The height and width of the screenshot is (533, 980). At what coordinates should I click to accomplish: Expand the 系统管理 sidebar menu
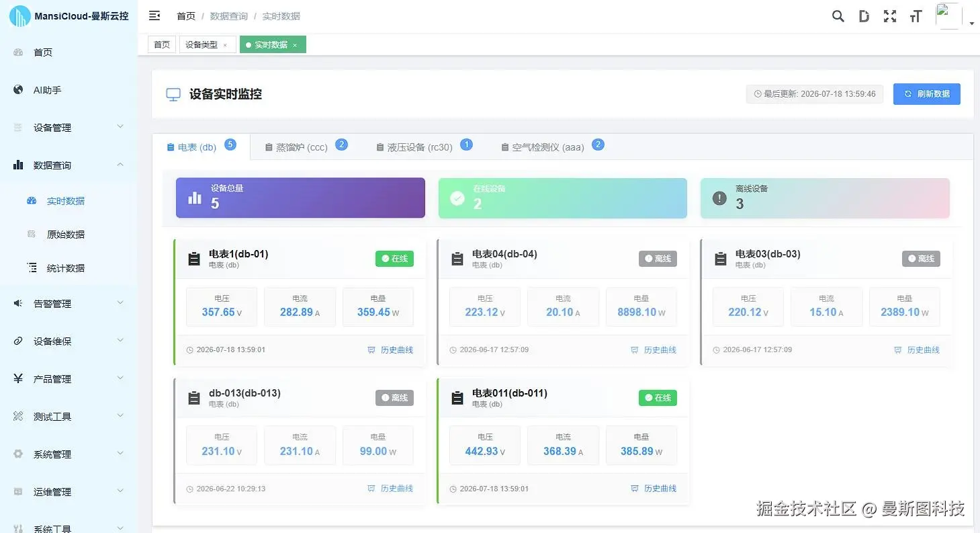[x=69, y=454]
